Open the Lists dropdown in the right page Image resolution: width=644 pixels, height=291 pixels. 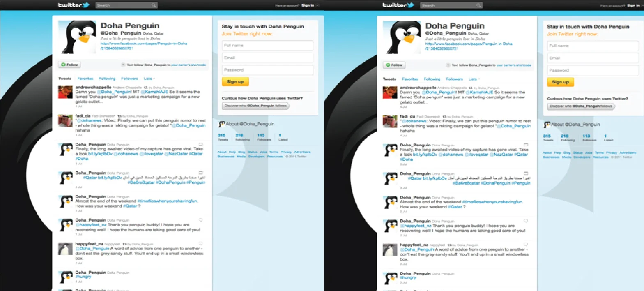click(474, 79)
